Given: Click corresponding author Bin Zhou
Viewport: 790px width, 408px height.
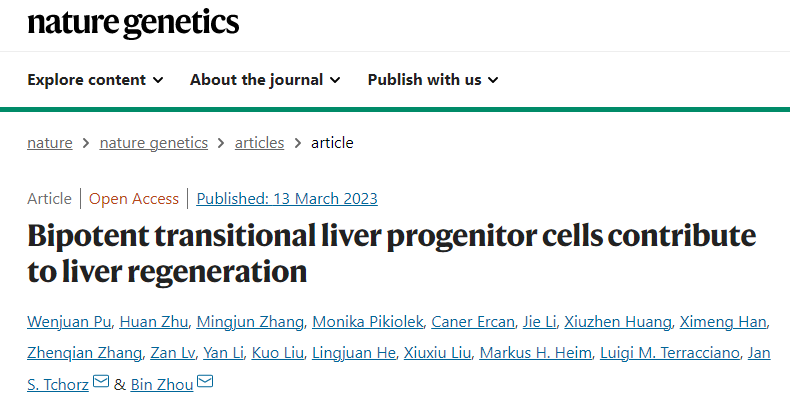Looking at the screenshot, I should click(x=162, y=384).
